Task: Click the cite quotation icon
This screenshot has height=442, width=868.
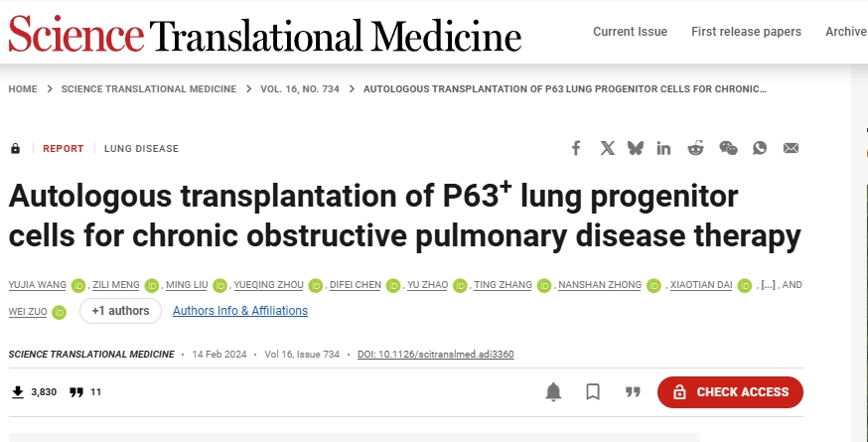Action: pyautogui.click(x=633, y=392)
